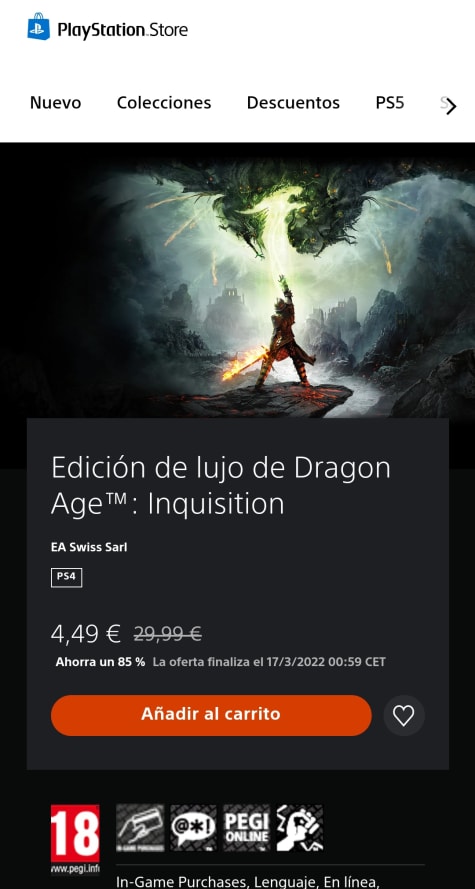Click the Dragon Age Inquisition hero artwork
This screenshot has width=475, height=889.
click(x=238, y=281)
